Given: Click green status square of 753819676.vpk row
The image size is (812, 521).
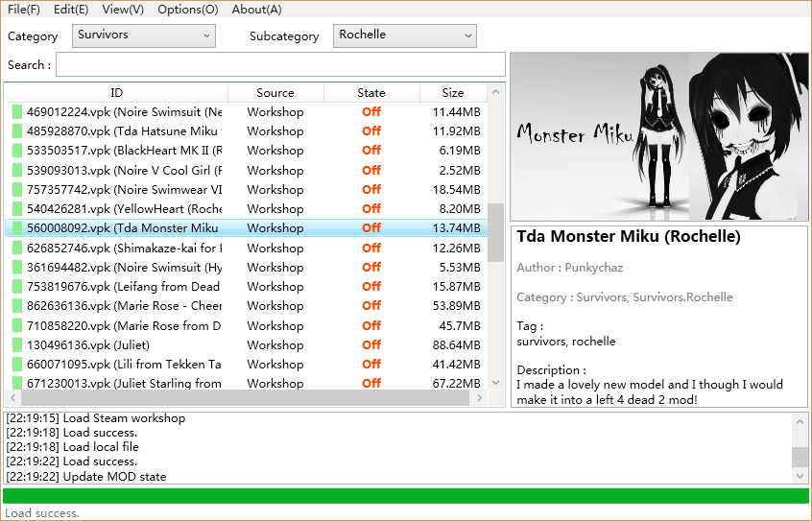Looking at the screenshot, I should 17,286.
